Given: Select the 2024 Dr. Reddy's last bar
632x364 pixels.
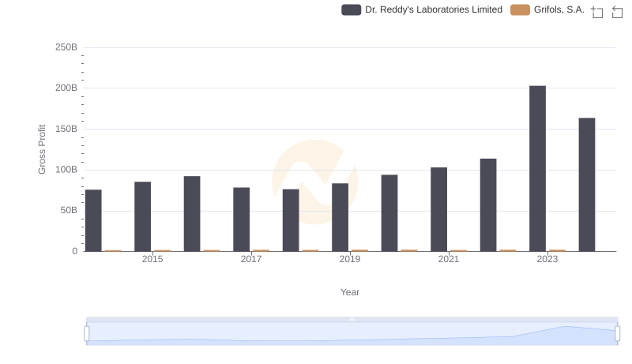Looking at the screenshot, I should (587, 185).
